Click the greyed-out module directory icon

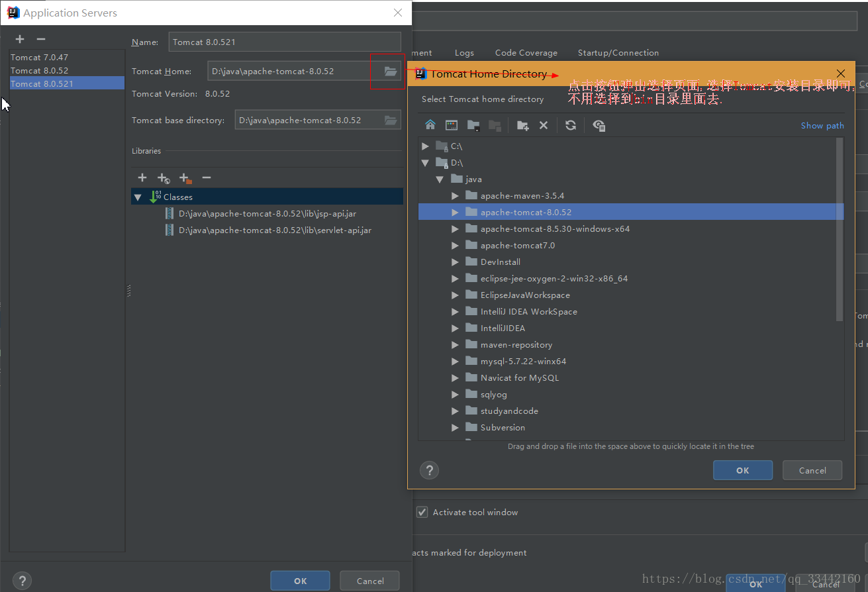pyautogui.click(x=494, y=125)
